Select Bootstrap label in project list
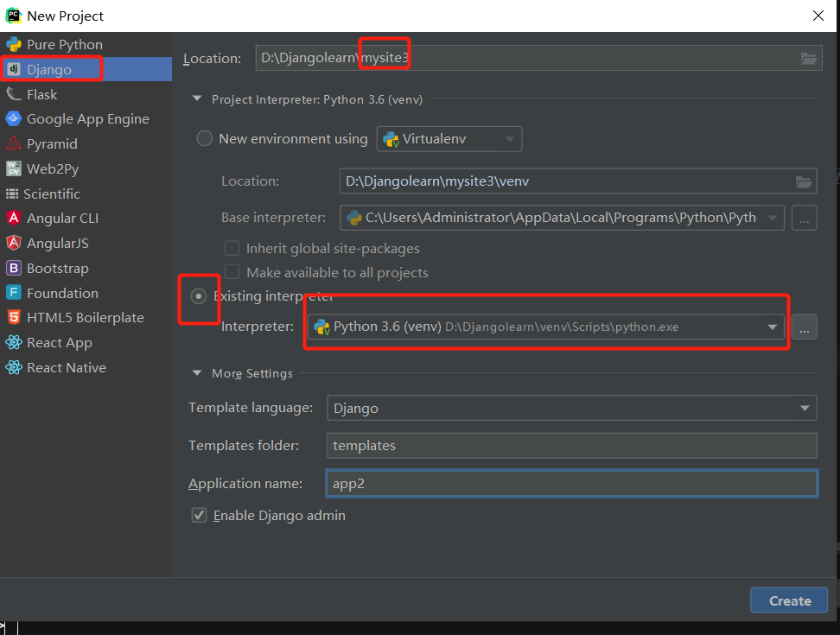 click(x=58, y=268)
